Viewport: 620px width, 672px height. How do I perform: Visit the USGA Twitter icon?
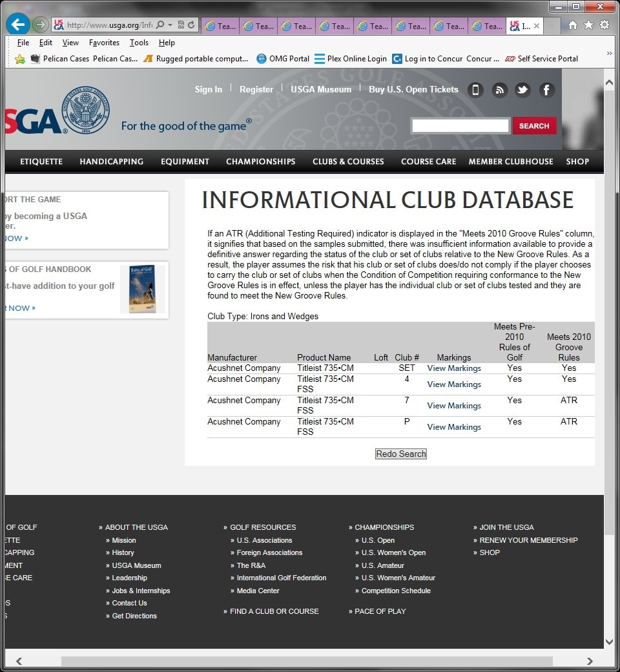[x=522, y=90]
